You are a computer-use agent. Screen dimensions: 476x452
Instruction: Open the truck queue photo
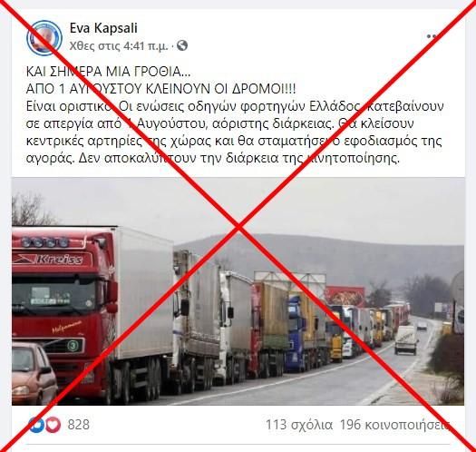point(238,291)
